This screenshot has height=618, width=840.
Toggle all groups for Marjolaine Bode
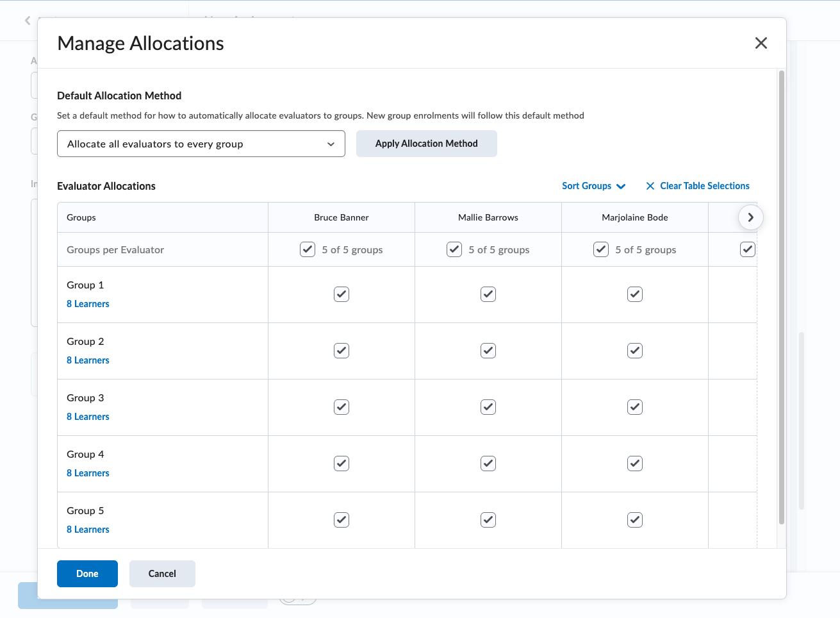[x=601, y=249]
